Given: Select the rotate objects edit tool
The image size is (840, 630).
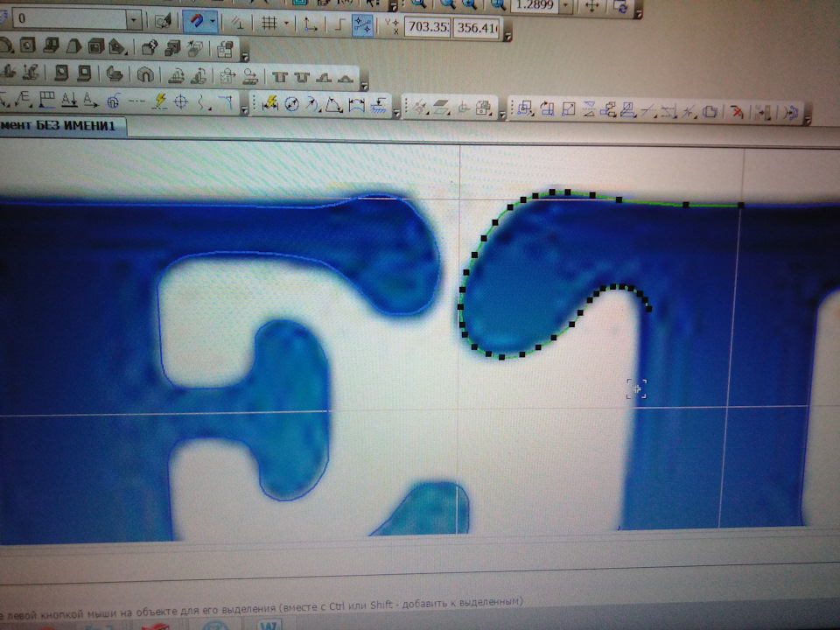Looking at the screenshot, I should pyautogui.click(x=547, y=108).
